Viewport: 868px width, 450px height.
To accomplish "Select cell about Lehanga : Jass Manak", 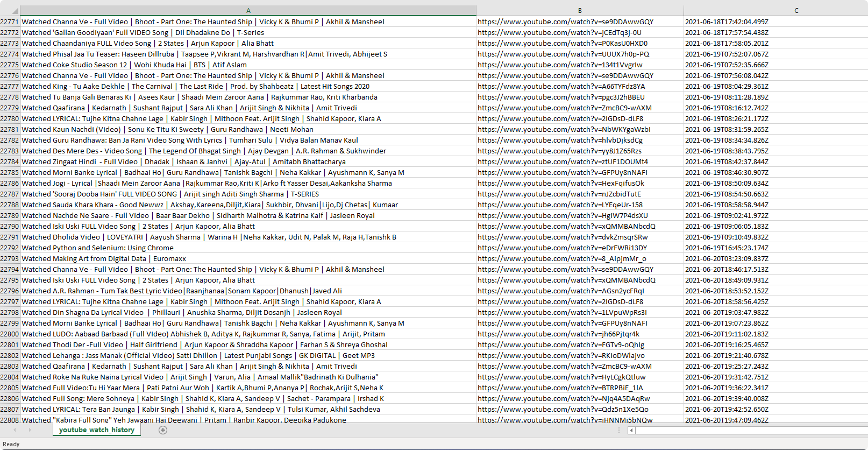I will pos(248,355).
